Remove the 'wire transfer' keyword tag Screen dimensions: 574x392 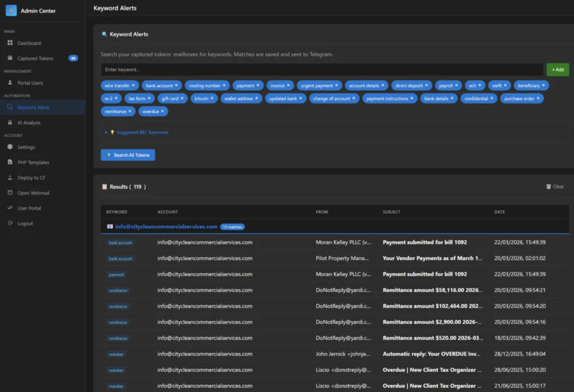click(x=133, y=86)
